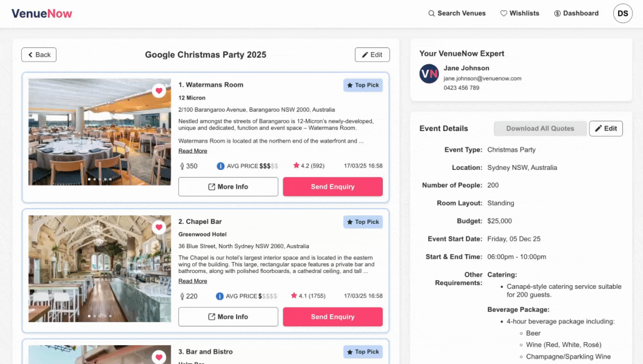The height and width of the screenshot is (364, 643).
Task: Click the time 06:00pm - 10:00pm
Action: pyautogui.click(x=517, y=257)
